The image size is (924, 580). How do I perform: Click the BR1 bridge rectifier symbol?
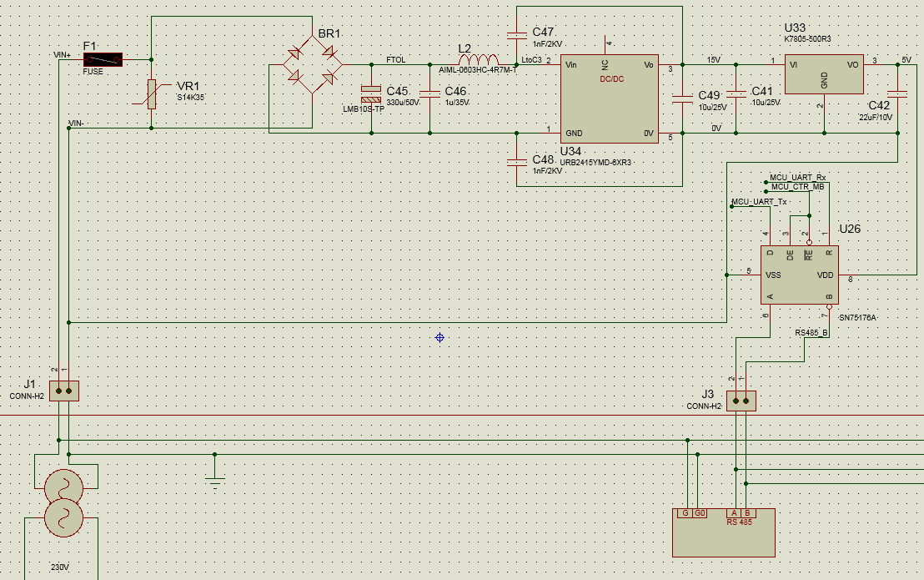pyautogui.click(x=313, y=64)
